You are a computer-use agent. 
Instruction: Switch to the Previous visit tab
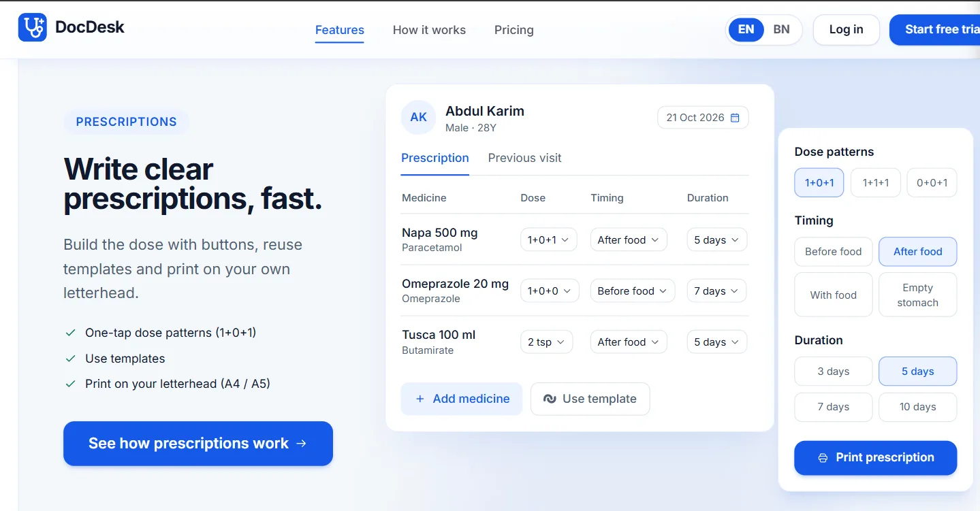tap(525, 159)
